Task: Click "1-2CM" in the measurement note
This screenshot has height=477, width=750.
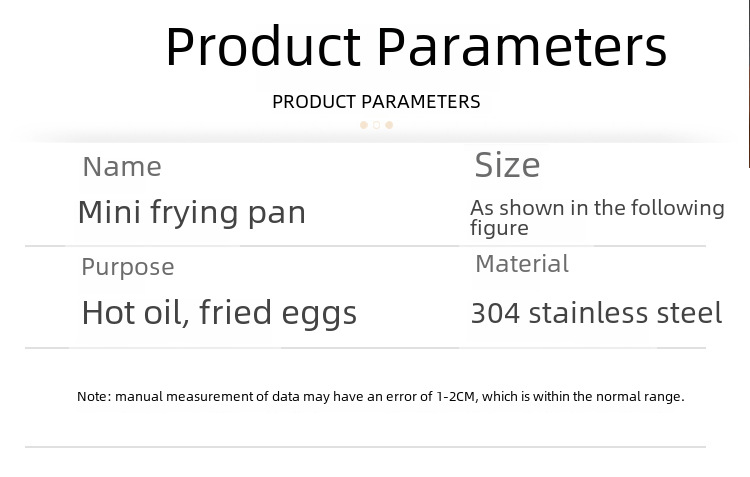Action: point(458,397)
